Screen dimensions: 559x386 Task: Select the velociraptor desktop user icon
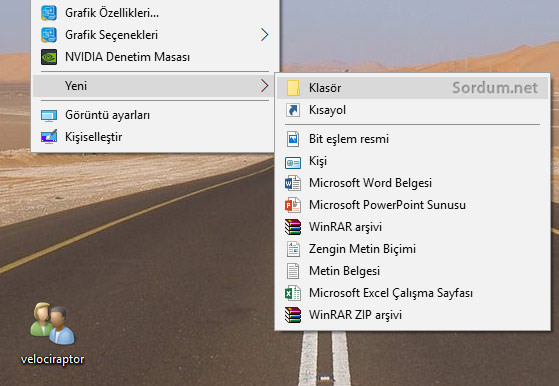52,324
